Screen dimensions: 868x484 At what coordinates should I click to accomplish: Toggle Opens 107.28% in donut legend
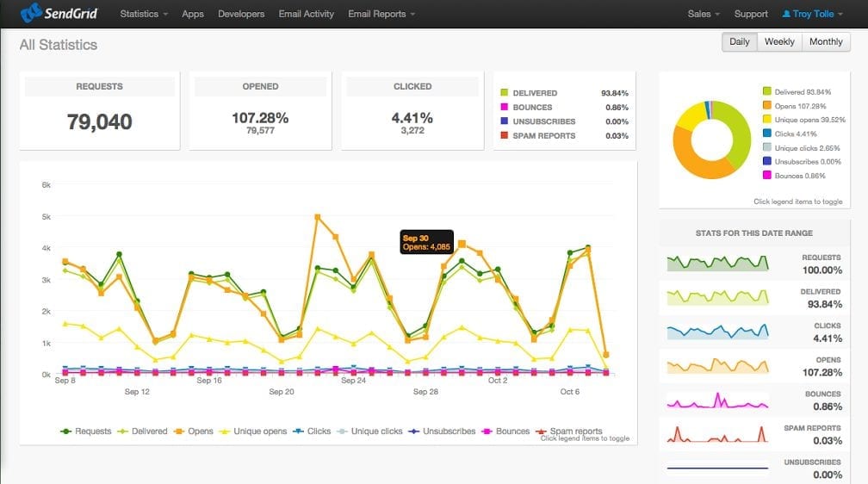(x=794, y=106)
